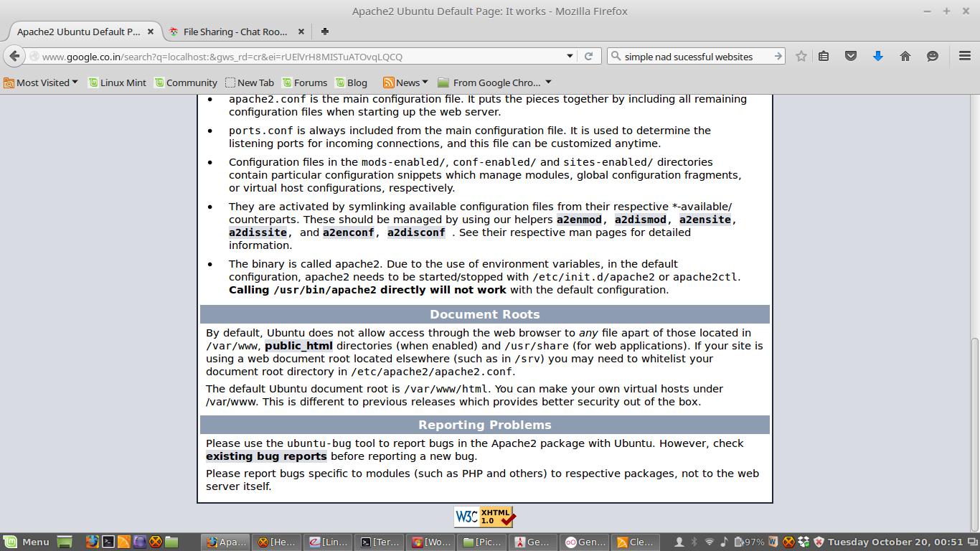
Task: Open the update manager shield icon
Action: (x=818, y=542)
